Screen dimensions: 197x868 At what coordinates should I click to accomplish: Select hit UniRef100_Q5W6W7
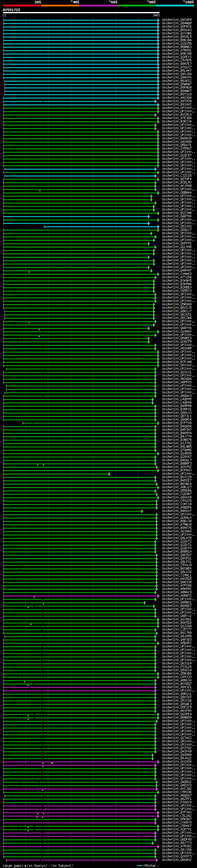pos(176,84)
